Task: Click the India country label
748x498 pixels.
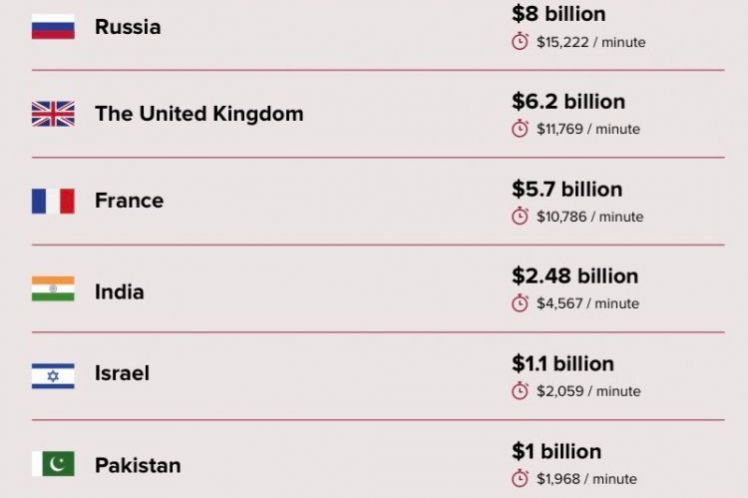Action: (x=119, y=292)
